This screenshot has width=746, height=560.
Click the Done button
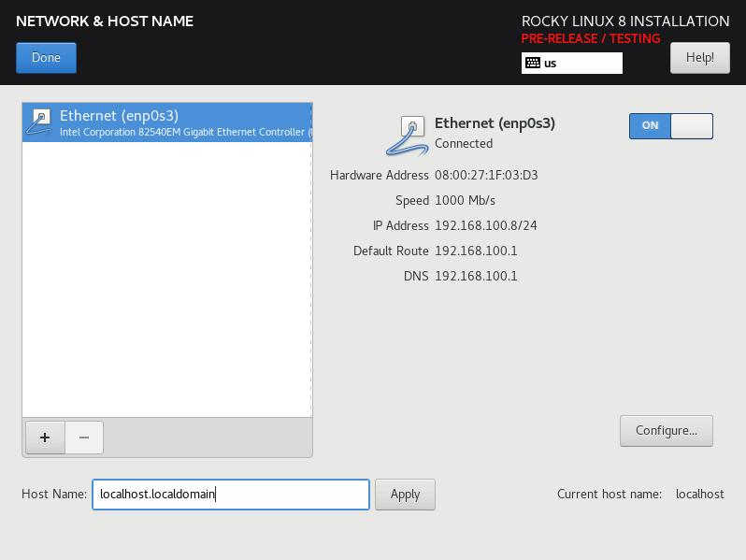46,58
